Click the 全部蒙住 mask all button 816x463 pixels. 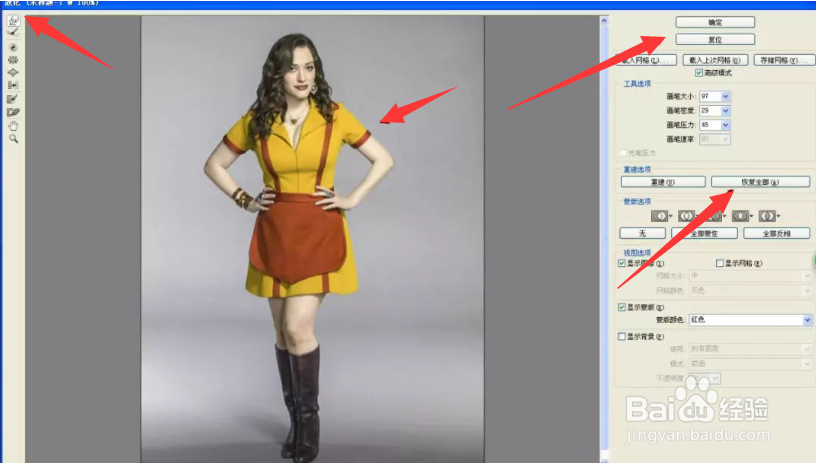(x=704, y=233)
